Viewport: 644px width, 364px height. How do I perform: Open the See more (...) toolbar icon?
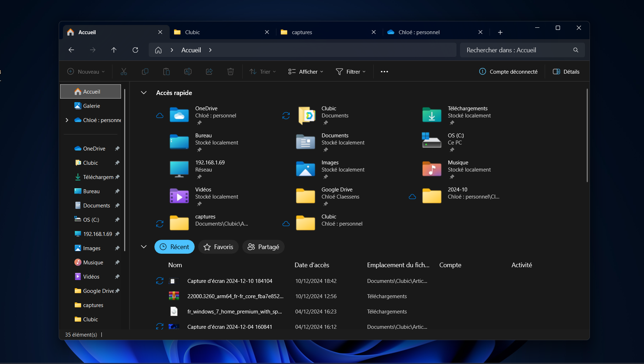point(384,72)
